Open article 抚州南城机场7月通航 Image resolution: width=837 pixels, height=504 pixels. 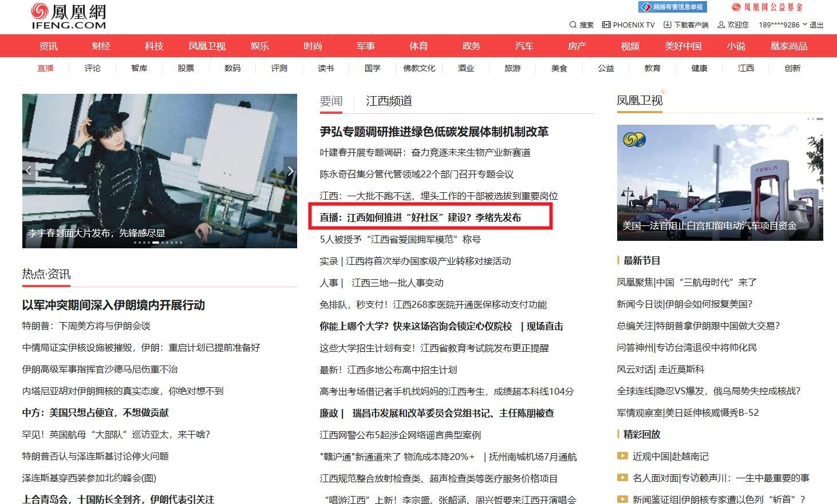533,457
